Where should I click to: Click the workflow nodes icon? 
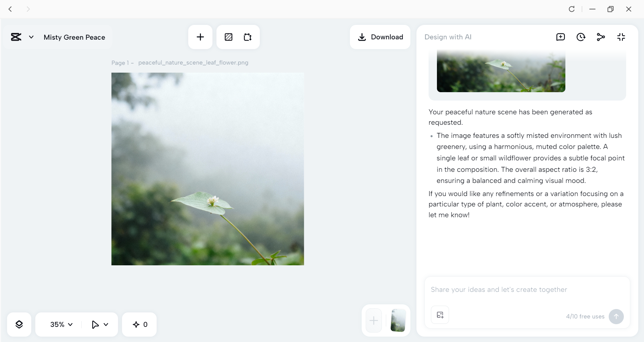601,37
